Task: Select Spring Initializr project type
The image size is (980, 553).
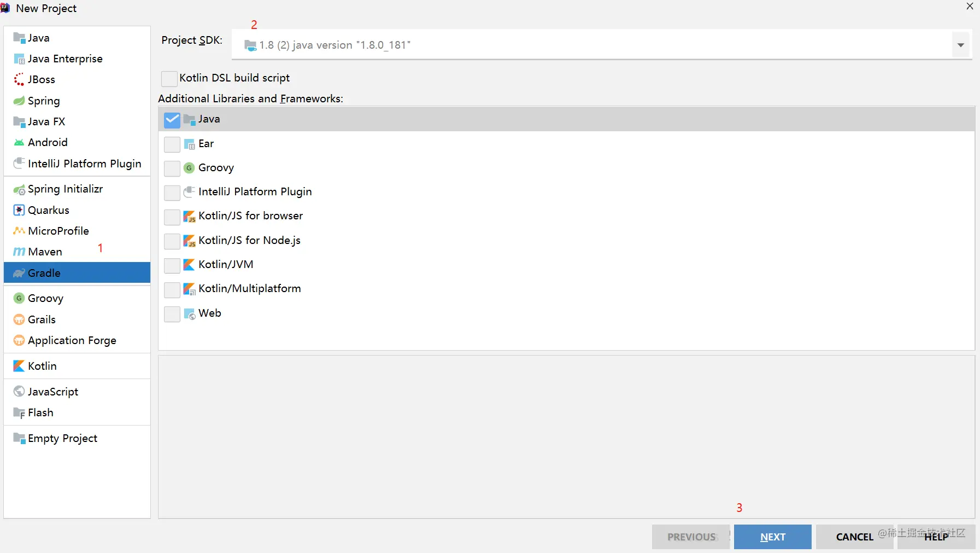Action: point(77,189)
